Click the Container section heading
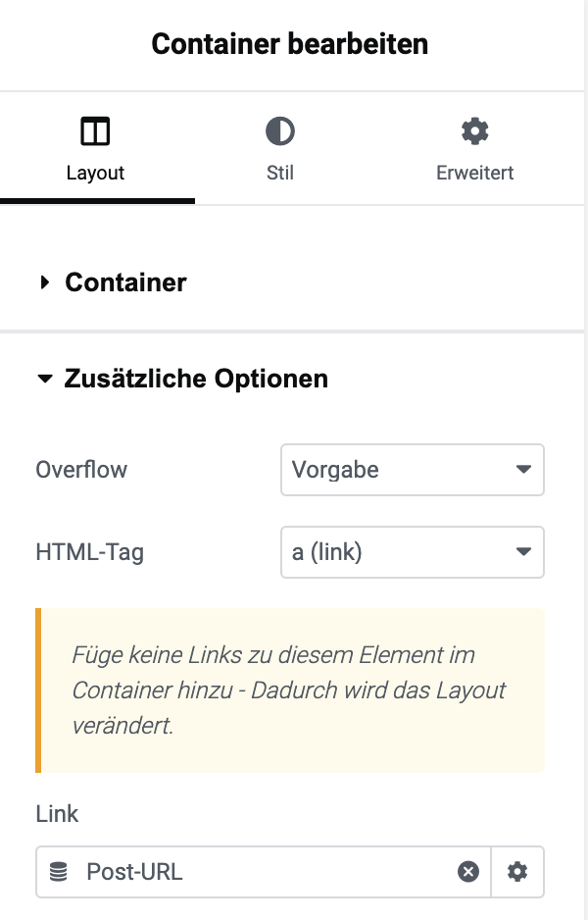588x920 pixels. coord(125,282)
